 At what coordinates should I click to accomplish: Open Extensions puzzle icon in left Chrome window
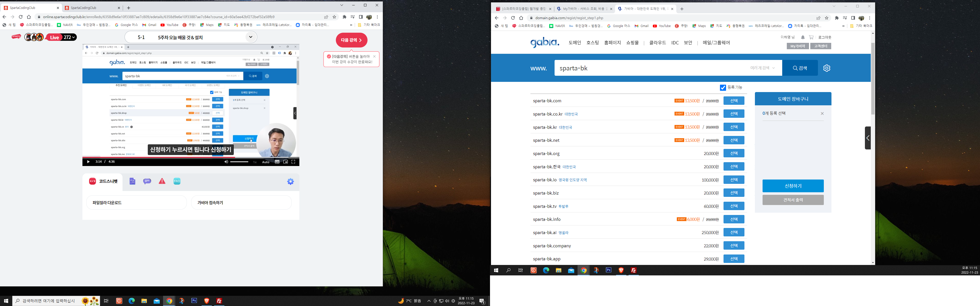(345, 17)
